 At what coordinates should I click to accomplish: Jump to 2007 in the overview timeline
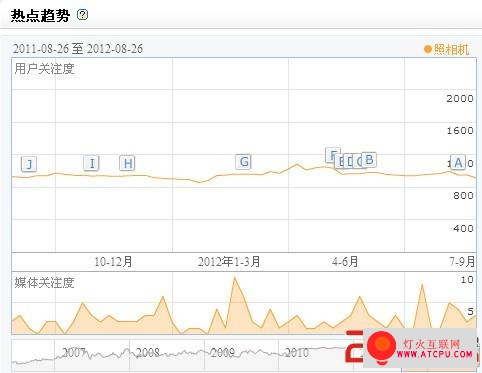pos(74,352)
